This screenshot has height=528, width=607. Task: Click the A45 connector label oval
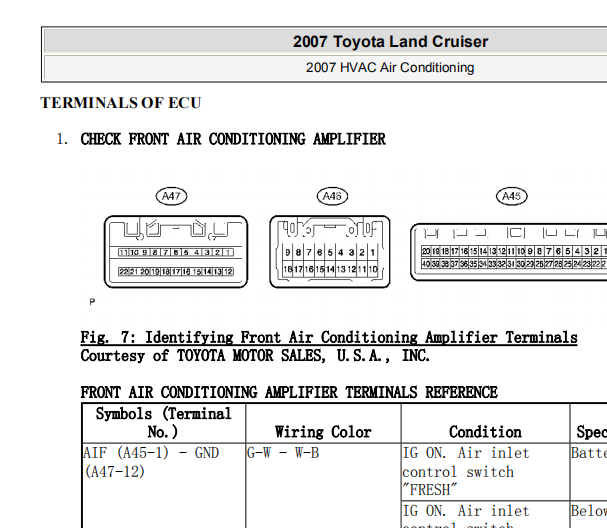point(511,196)
